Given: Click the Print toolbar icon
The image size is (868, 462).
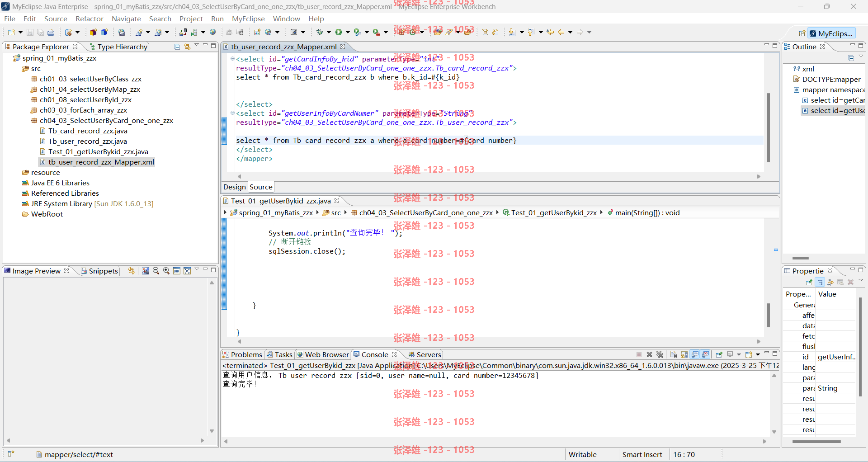Looking at the screenshot, I should [x=51, y=32].
